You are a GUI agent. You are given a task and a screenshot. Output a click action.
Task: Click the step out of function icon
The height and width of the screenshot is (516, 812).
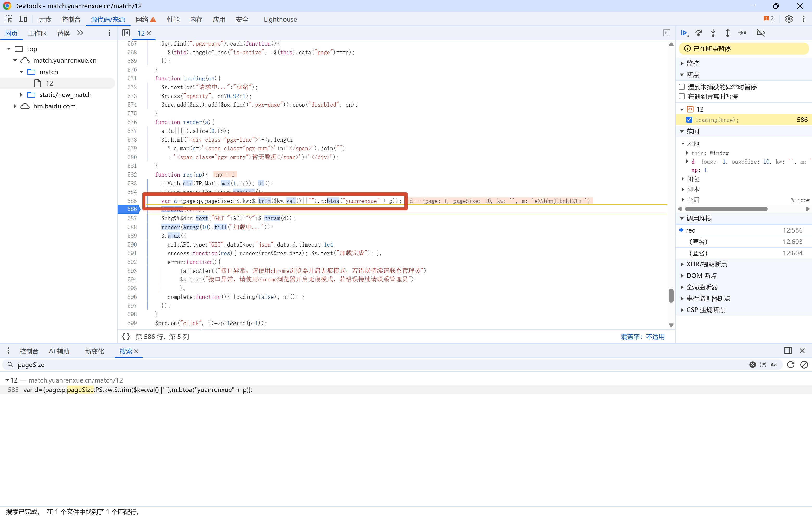[727, 33]
